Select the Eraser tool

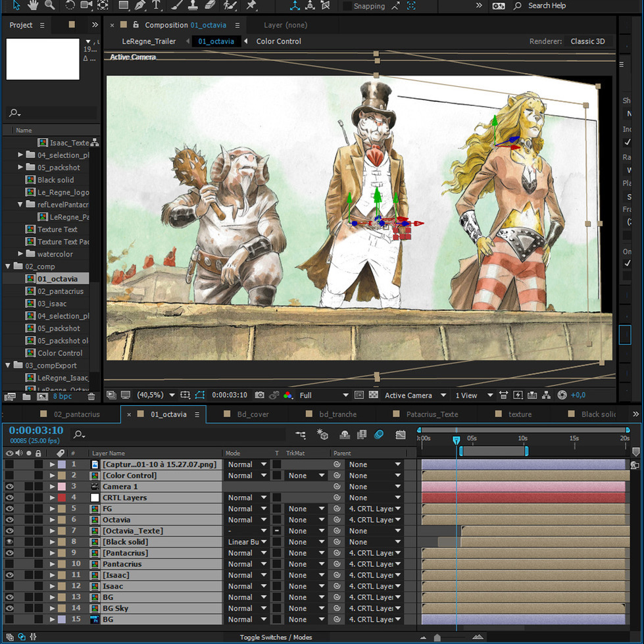(209, 5)
